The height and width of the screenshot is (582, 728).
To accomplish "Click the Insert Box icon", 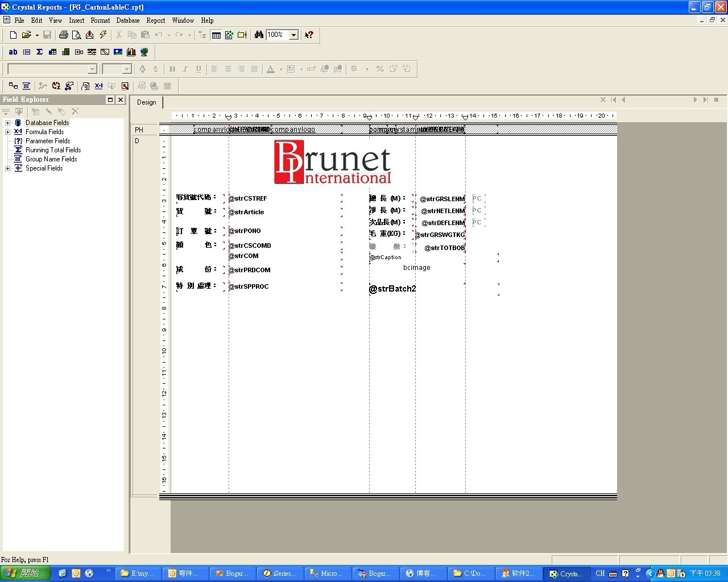I will [x=105, y=52].
